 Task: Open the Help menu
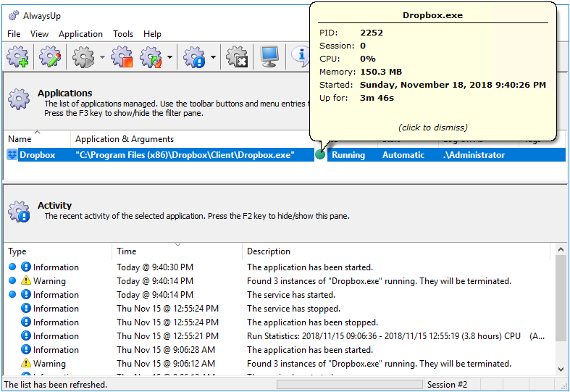point(152,34)
